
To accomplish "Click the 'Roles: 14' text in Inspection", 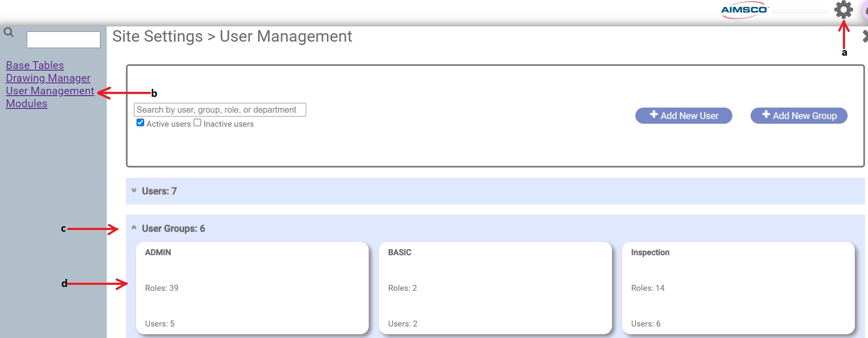I will 648,288.
